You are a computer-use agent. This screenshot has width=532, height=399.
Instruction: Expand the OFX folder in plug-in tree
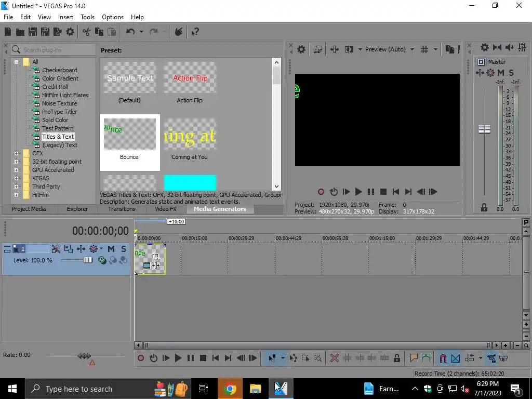tap(16, 153)
